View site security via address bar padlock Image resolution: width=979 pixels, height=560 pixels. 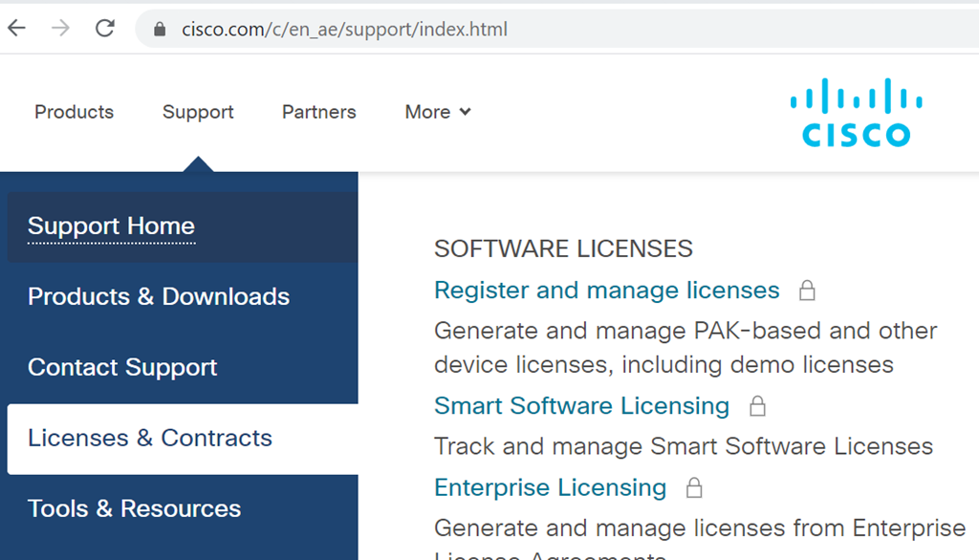(x=160, y=30)
